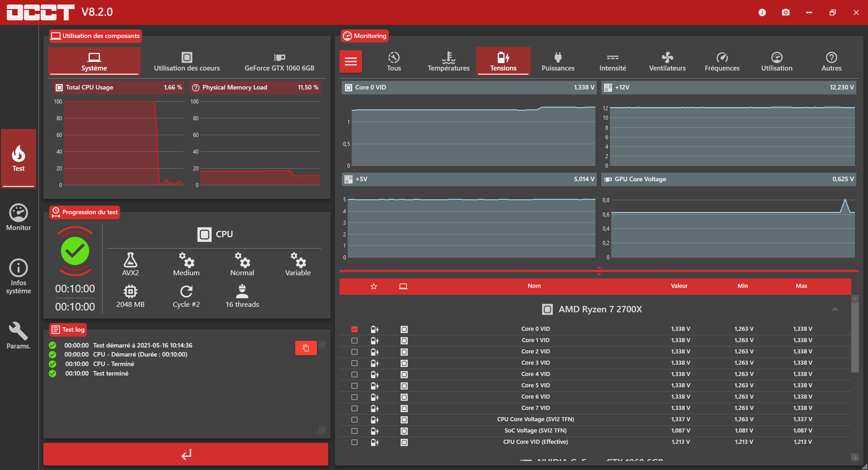868x470 pixels.
Task: Check the CPU Core VID (Effective) checkbox
Action: click(x=354, y=442)
